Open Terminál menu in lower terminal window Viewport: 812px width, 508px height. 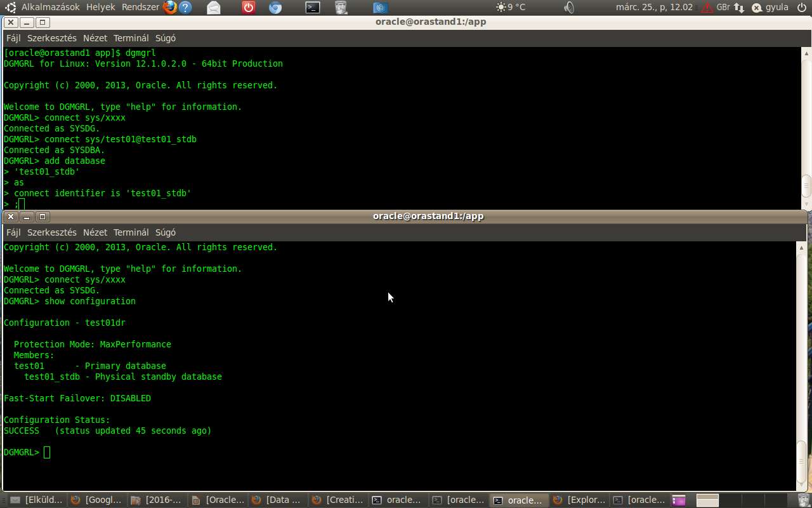[131, 232]
